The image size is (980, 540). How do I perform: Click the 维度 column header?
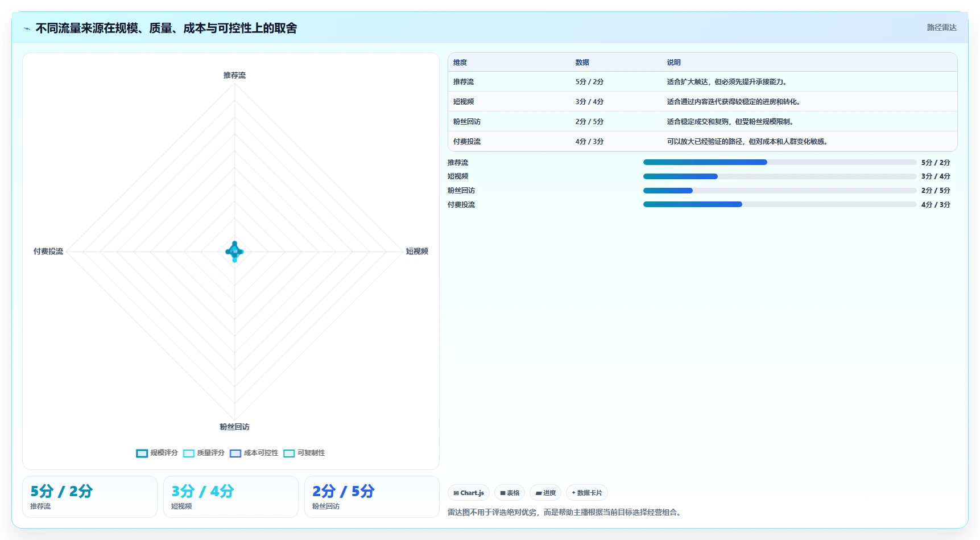point(460,63)
